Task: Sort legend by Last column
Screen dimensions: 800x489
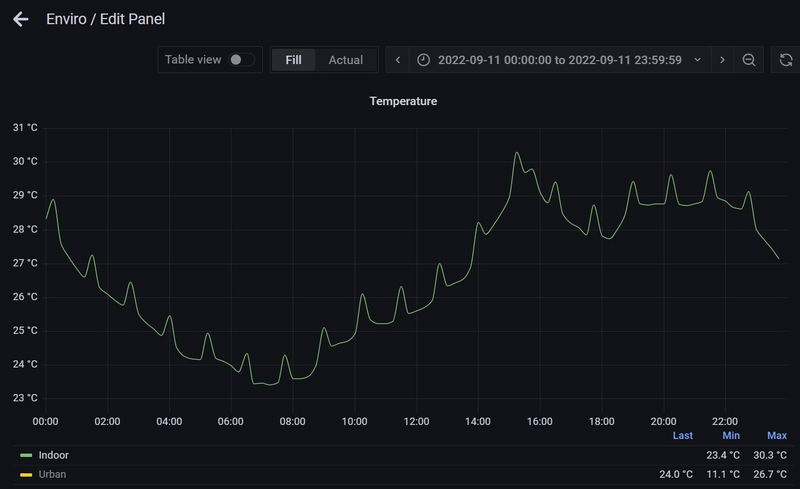Action: pyautogui.click(x=682, y=436)
